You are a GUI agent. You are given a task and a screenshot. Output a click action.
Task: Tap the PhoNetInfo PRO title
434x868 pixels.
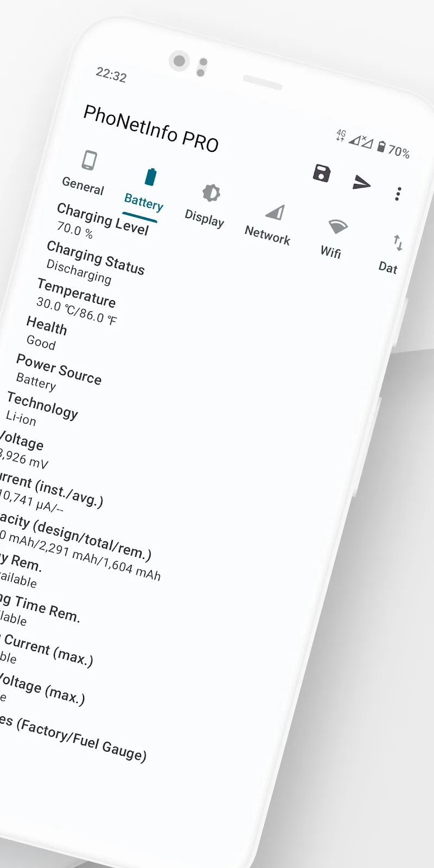click(151, 129)
